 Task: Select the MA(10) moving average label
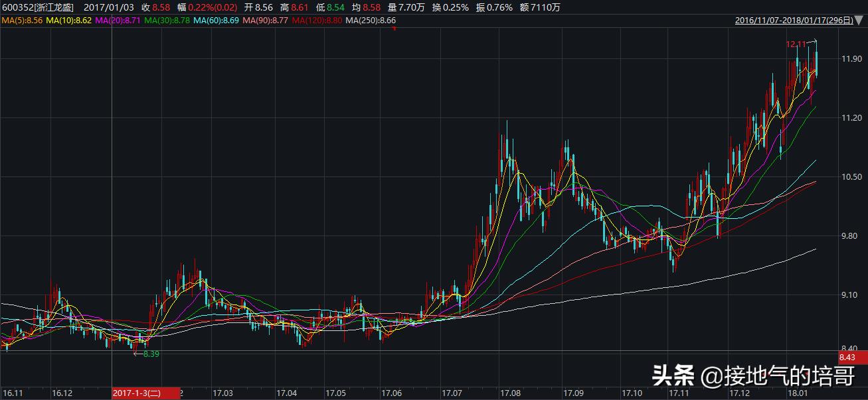coord(70,21)
